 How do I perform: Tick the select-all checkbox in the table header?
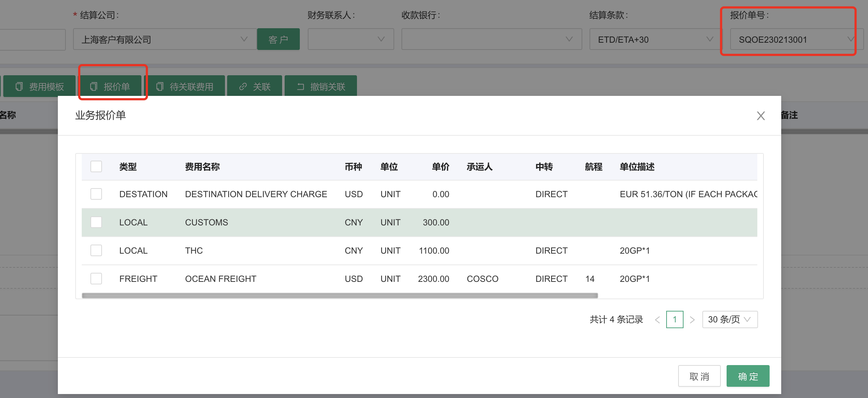[x=96, y=166]
